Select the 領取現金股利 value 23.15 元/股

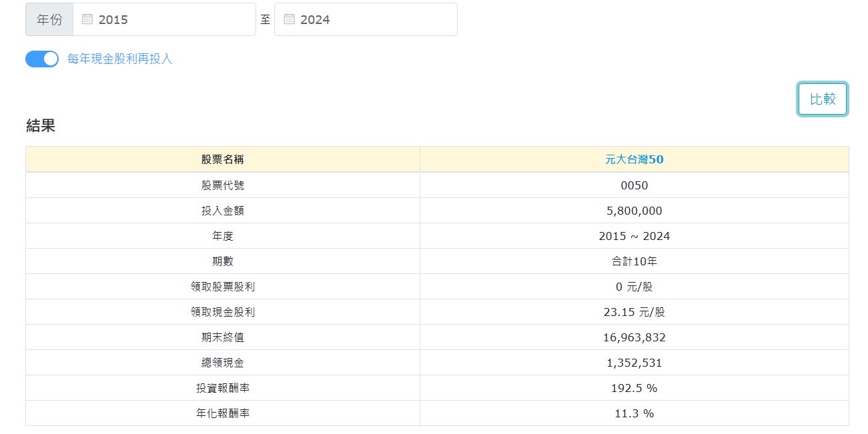(x=634, y=312)
